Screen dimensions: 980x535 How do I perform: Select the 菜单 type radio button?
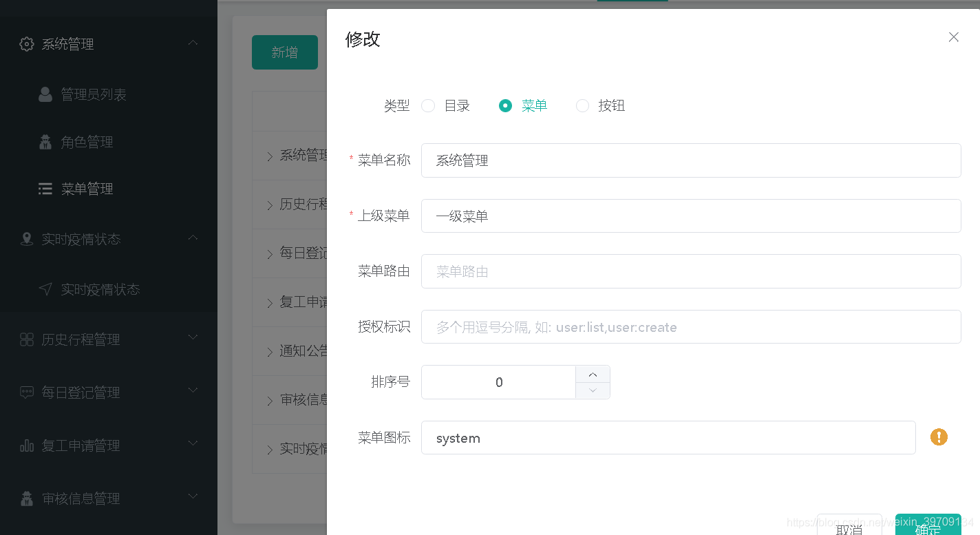[505, 105]
